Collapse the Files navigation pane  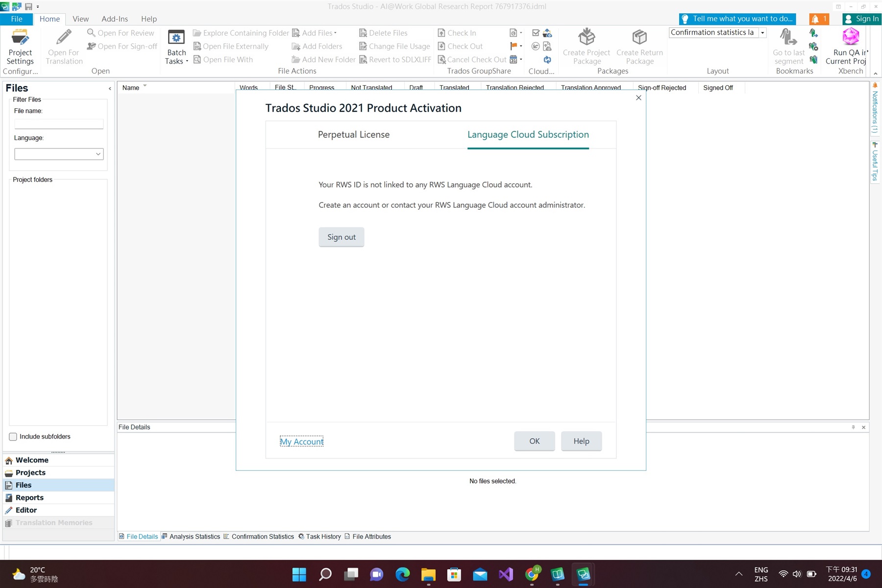[x=110, y=89]
